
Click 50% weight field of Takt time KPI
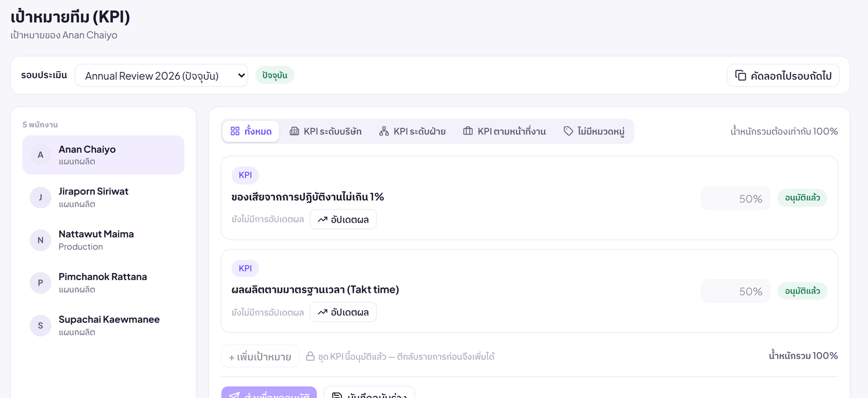point(735,291)
